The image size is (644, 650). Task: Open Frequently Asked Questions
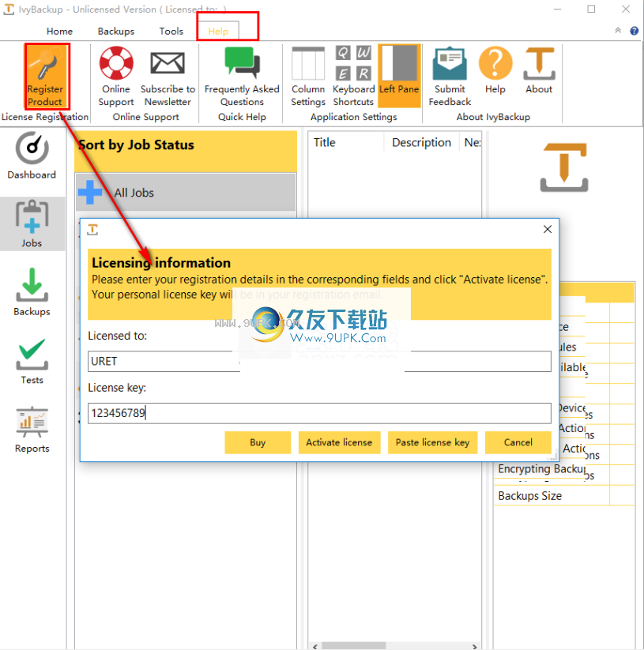tap(242, 77)
